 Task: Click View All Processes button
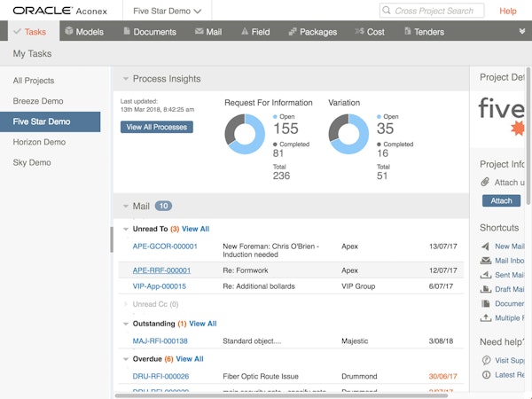(x=157, y=127)
